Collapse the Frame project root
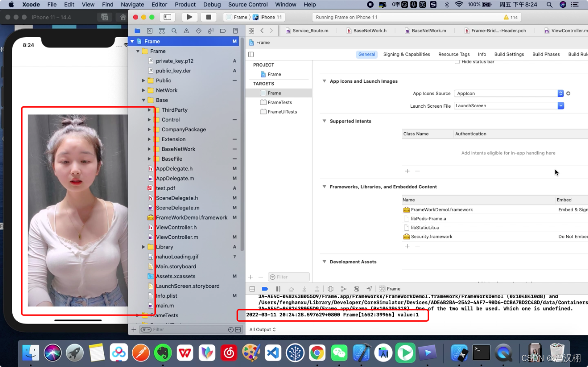 pos(132,41)
